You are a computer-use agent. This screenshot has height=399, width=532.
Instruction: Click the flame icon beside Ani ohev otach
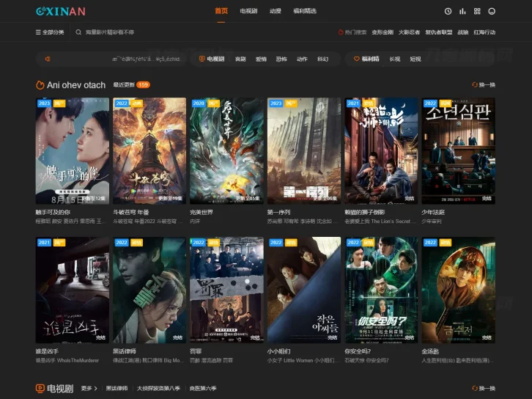(40, 85)
